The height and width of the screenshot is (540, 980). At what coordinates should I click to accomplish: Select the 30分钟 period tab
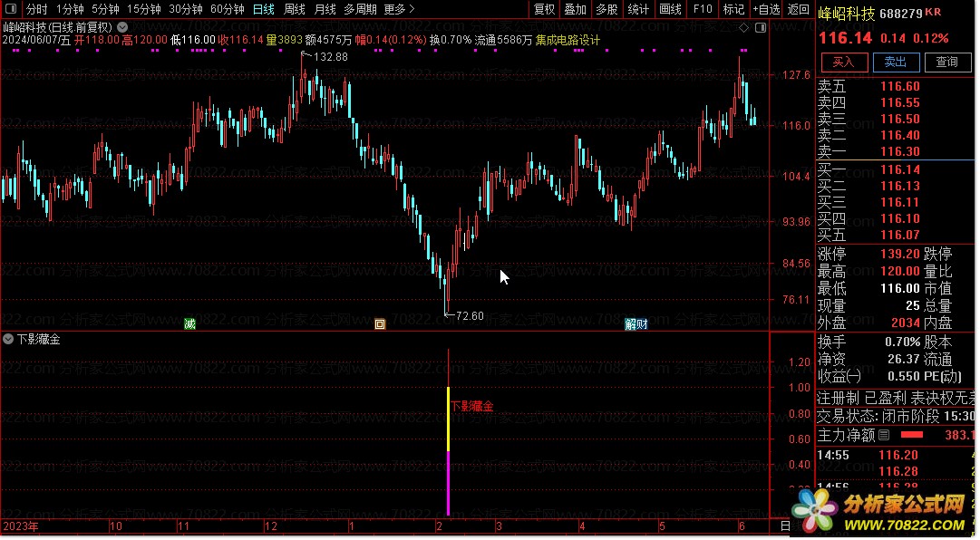pos(186,9)
